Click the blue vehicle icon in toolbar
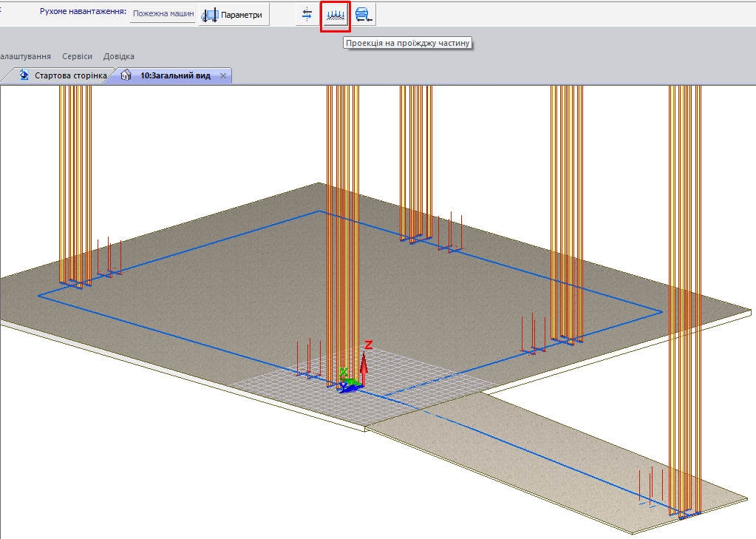 tap(364, 15)
